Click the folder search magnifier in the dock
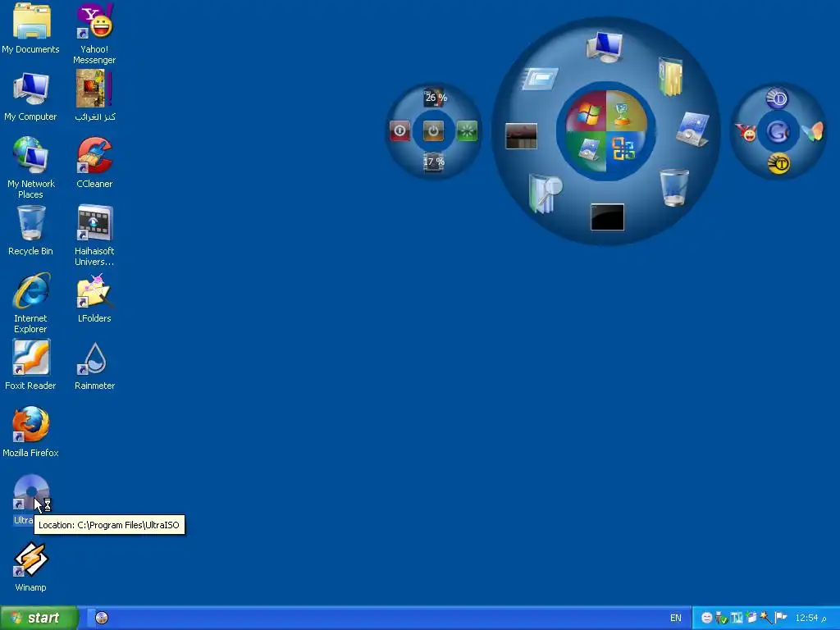Screen dimensions: 840x630 546,193
